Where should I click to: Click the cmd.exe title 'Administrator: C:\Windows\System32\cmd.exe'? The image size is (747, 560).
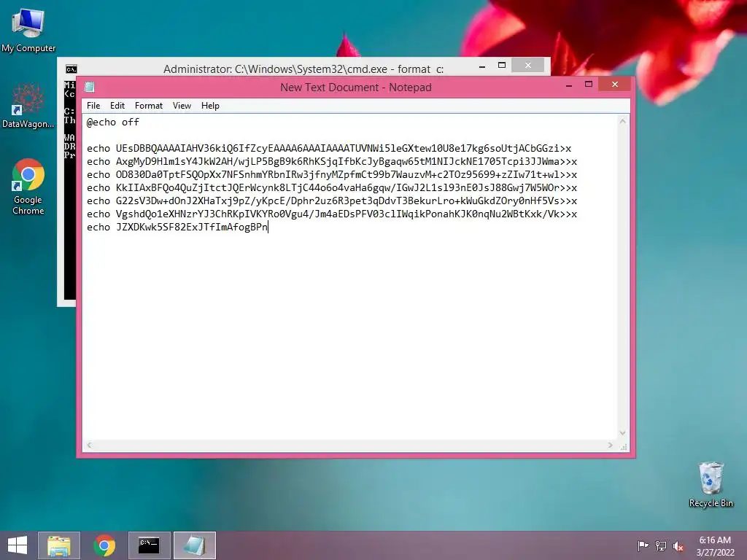click(x=303, y=69)
